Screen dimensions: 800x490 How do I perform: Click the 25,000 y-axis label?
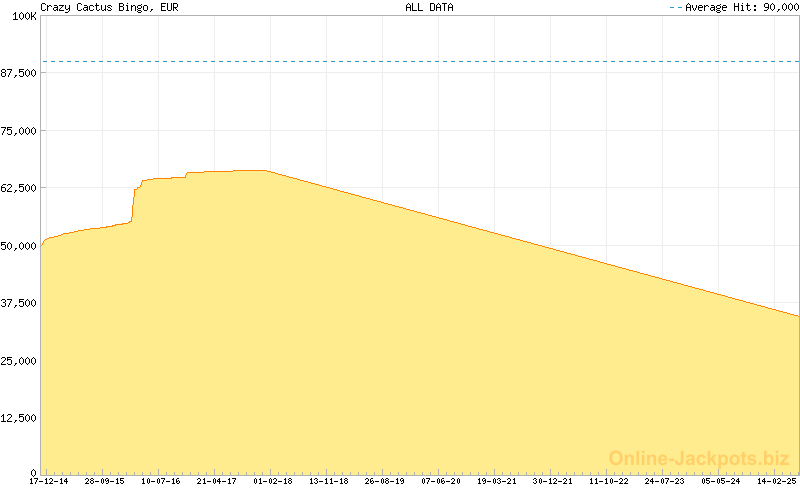[x=19, y=360]
